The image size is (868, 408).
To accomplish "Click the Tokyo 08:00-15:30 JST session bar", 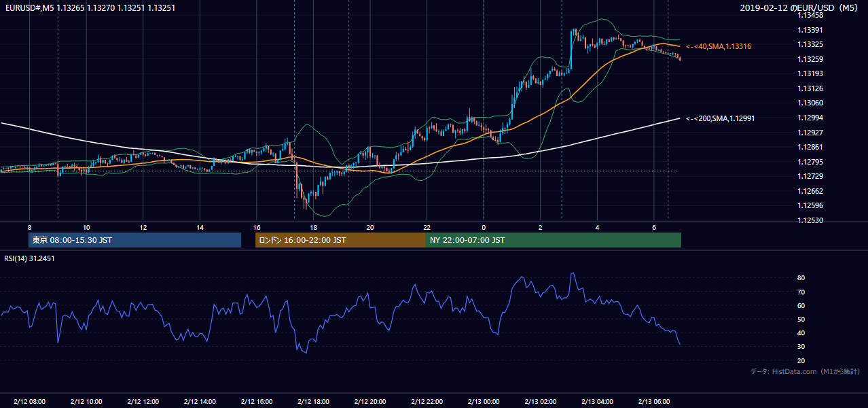I will coord(134,240).
